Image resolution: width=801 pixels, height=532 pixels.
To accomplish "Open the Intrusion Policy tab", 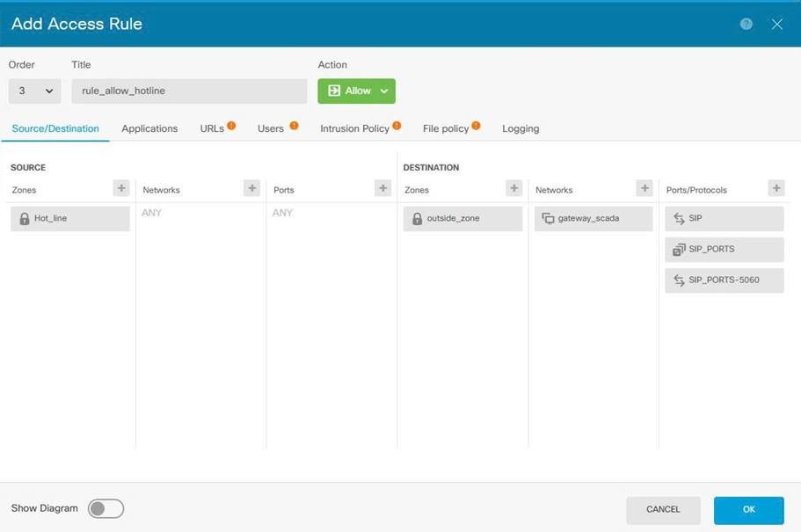I will coord(354,128).
